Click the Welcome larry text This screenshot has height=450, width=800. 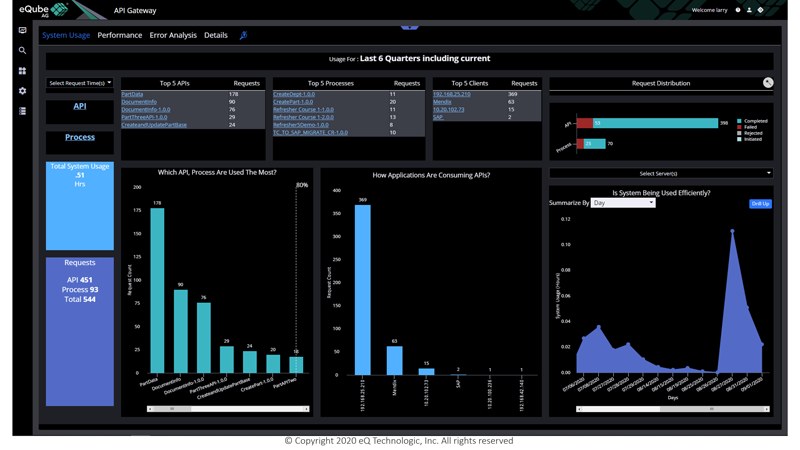pos(709,10)
